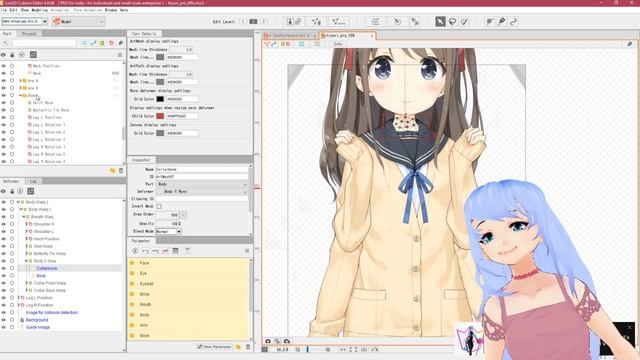Toggle visibility eye for Guide Image row
The image size is (640, 360).
point(4,327)
